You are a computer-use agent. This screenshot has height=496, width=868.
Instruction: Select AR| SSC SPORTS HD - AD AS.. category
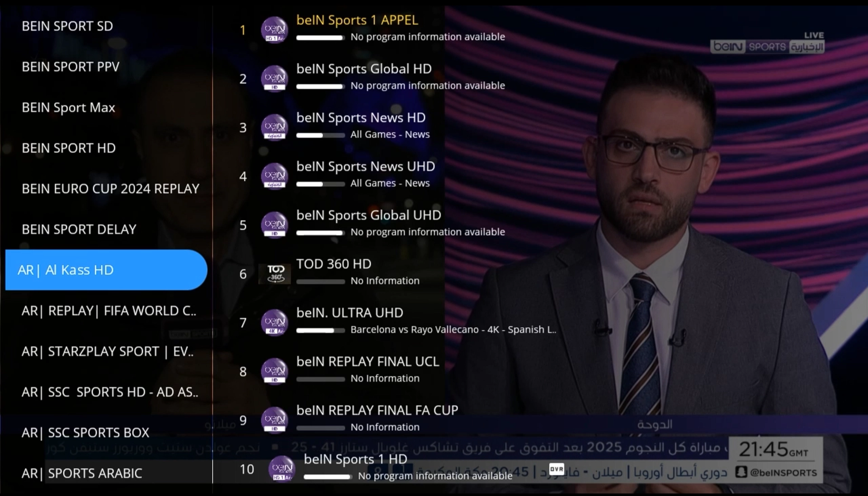point(110,392)
